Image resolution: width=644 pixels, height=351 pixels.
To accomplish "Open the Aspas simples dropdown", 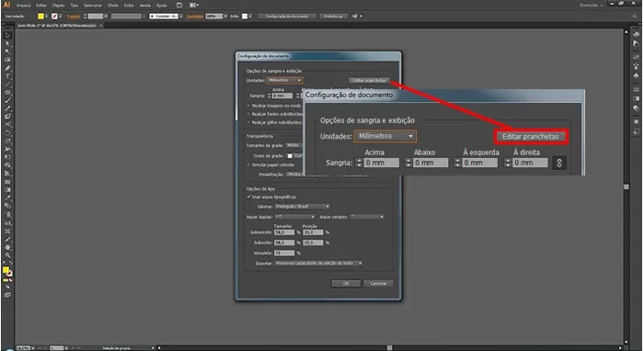I will 367,217.
